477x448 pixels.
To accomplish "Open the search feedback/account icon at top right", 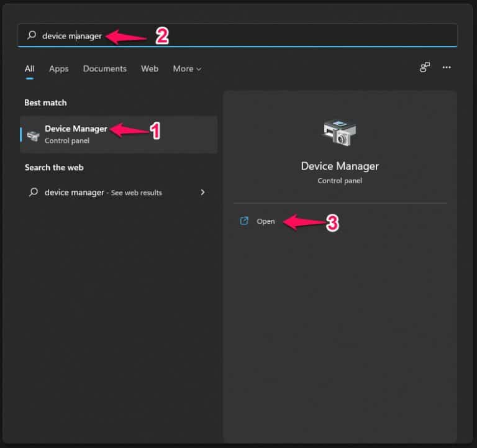I will tap(425, 68).
